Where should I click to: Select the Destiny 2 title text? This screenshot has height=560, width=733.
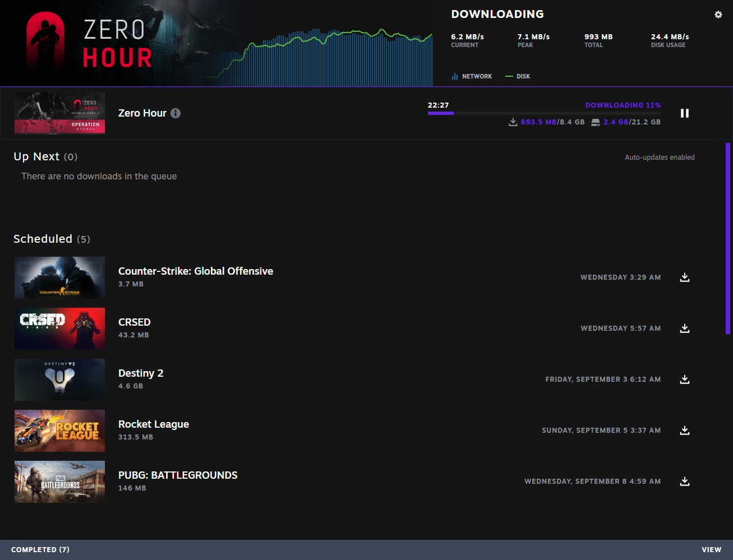click(x=141, y=373)
